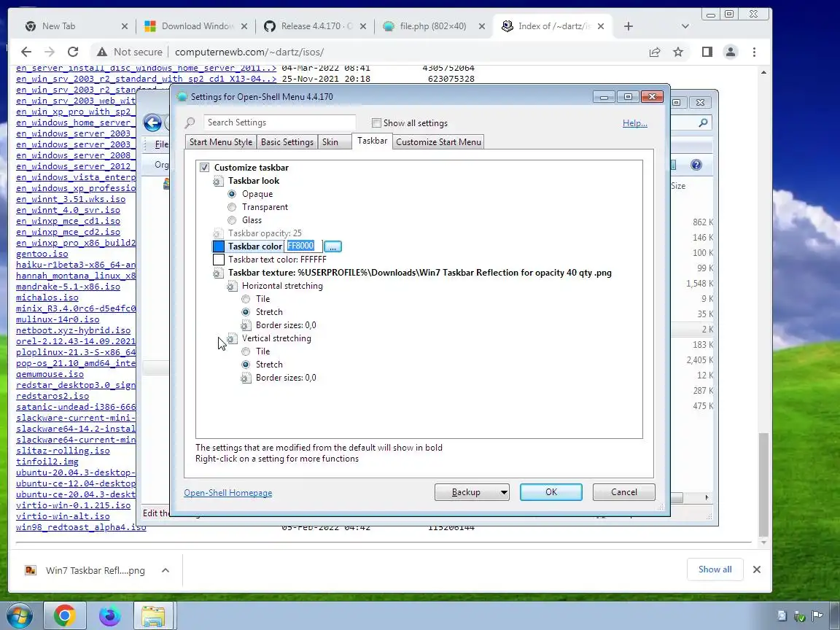Select Tile under Horizontal stretching
Screen dimensions: 840x630
tap(246, 299)
